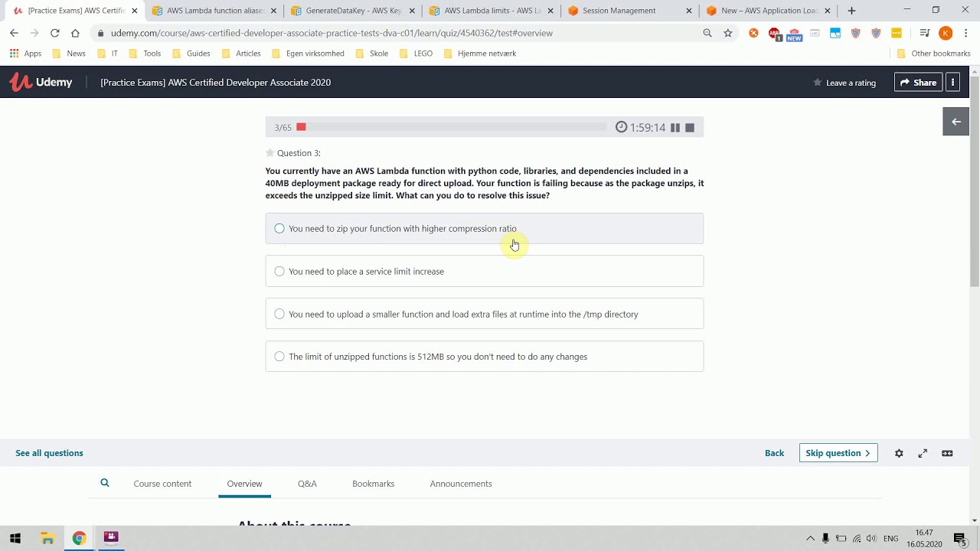Bookmark this page with star icon
This screenshot has height=551, width=980.
(728, 33)
